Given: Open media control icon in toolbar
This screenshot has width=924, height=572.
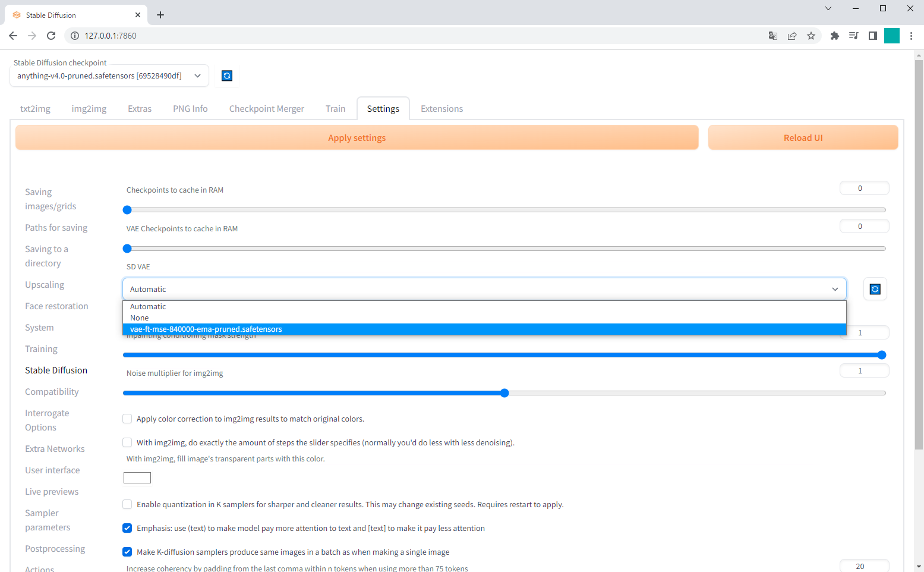Looking at the screenshot, I should (x=854, y=36).
